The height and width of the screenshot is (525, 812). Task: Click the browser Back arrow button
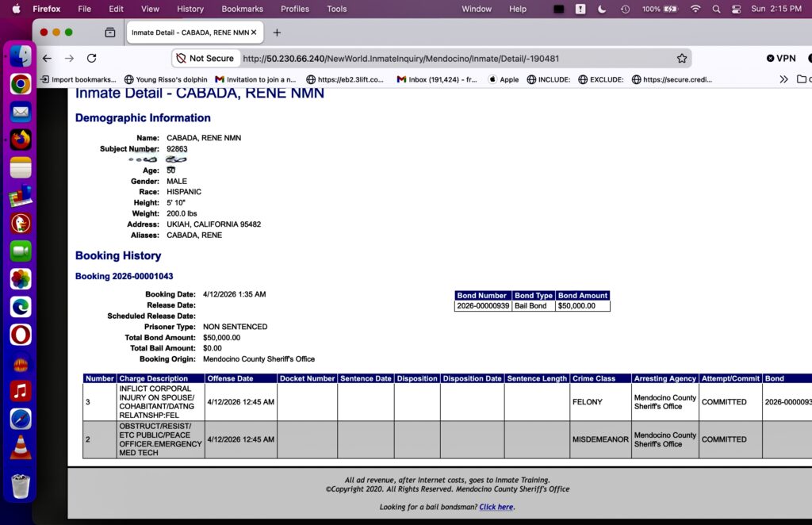point(47,59)
